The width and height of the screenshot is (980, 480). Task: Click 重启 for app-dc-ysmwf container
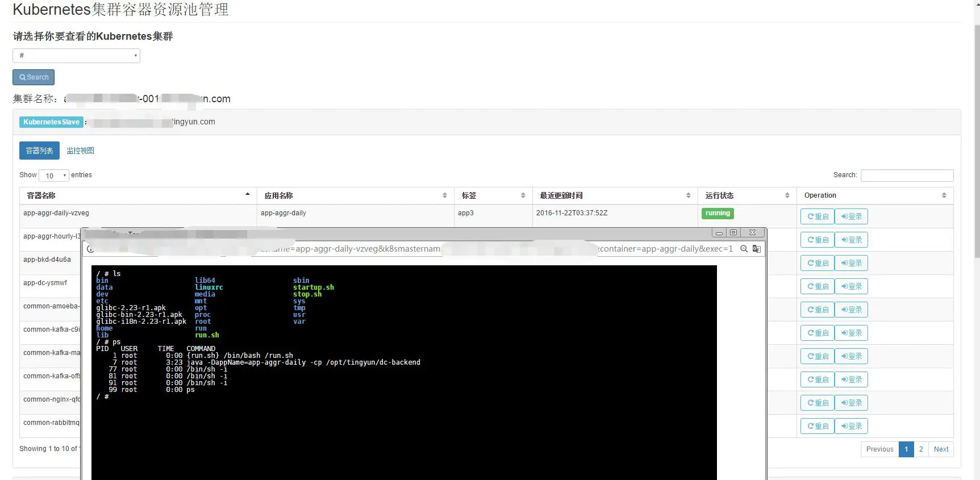click(818, 286)
